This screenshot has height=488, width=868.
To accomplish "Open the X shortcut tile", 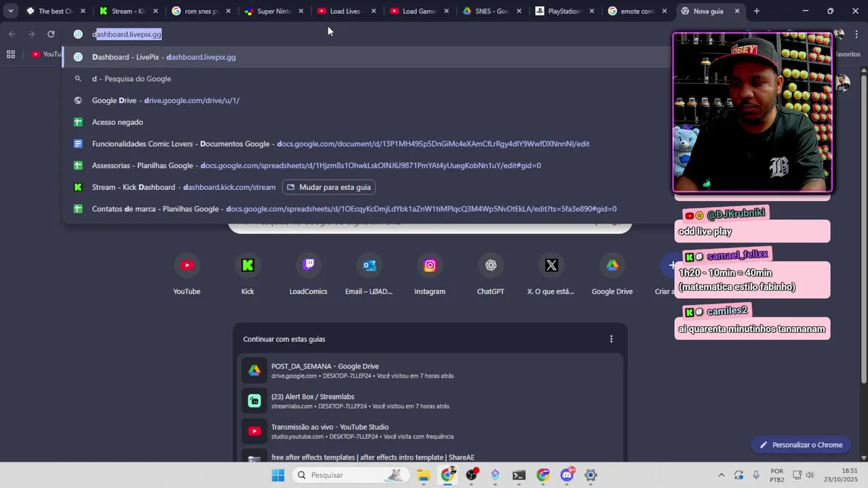I will (x=551, y=274).
